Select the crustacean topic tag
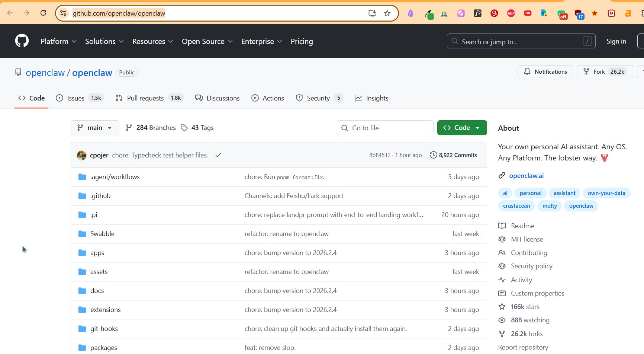Image resolution: width=644 pixels, height=354 pixels. click(516, 206)
